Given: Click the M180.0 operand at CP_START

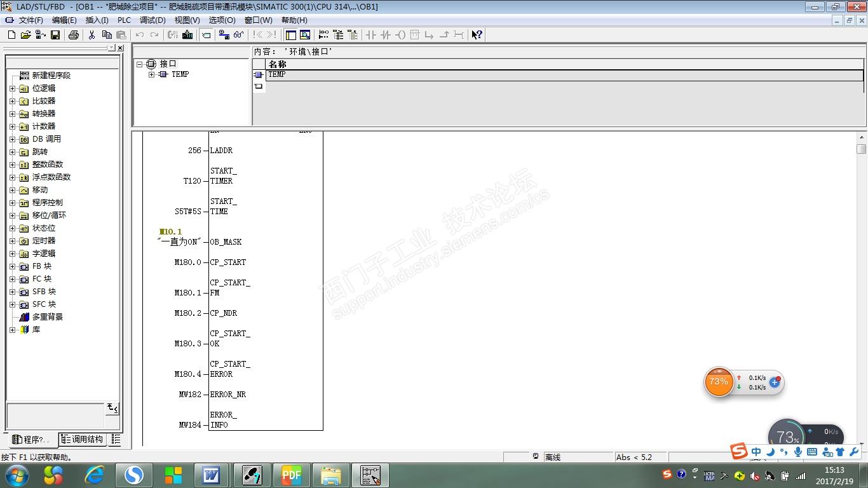Looking at the screenshot, I should click(187, 262).
